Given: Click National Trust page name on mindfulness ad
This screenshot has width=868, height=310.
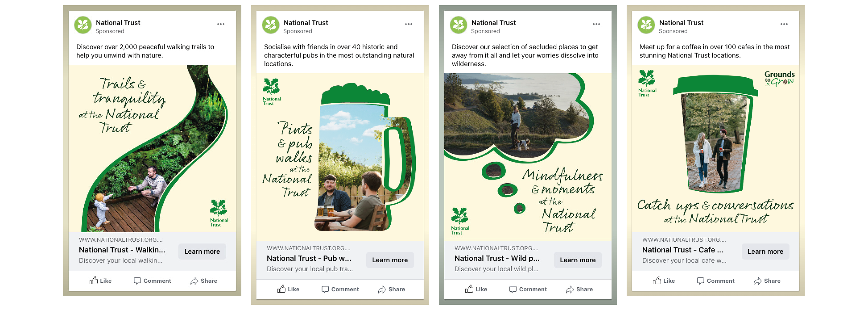Looking at the screenshot, I should 493,23.
